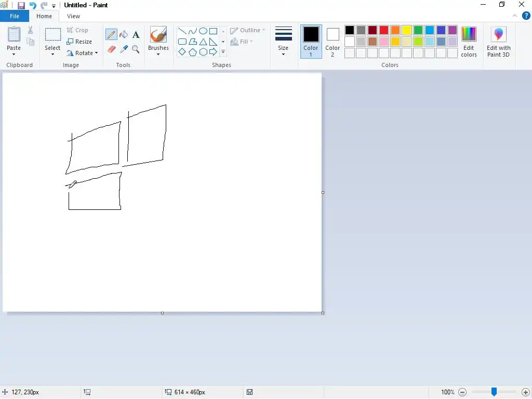
Task: Select the Magnifier tool
Action: pos(136,49)
